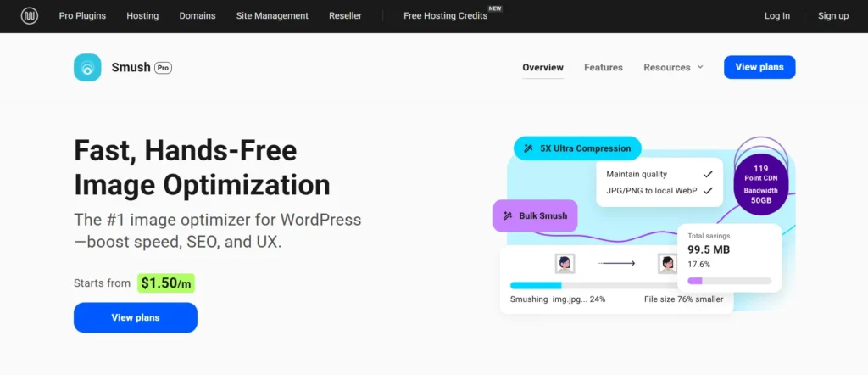The width and height of the screenshot is (868, 375).
Task: Switch to the Features tab
Action: pos(604,68)
